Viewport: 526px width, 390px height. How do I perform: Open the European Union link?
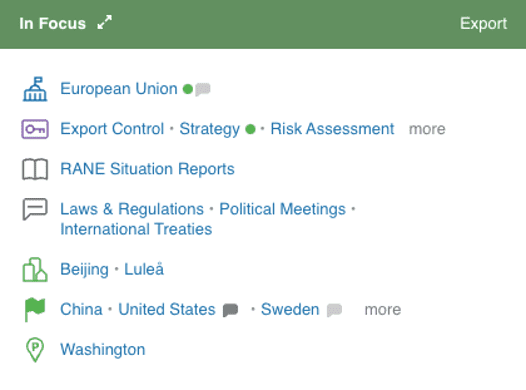[119, 89]
